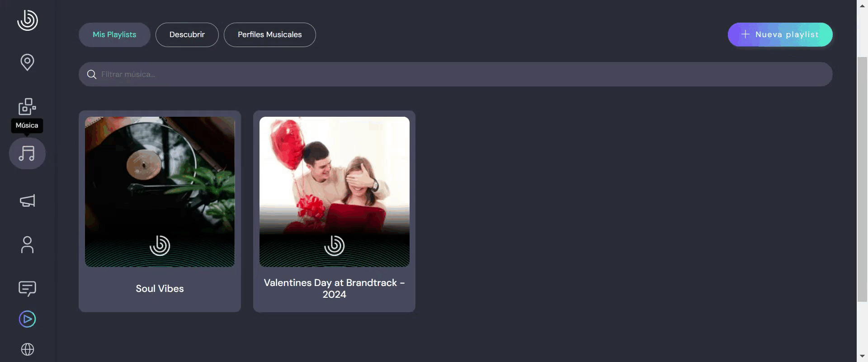Click the magnifying glass search icon

pyautogui.click(x=92, y=75)
